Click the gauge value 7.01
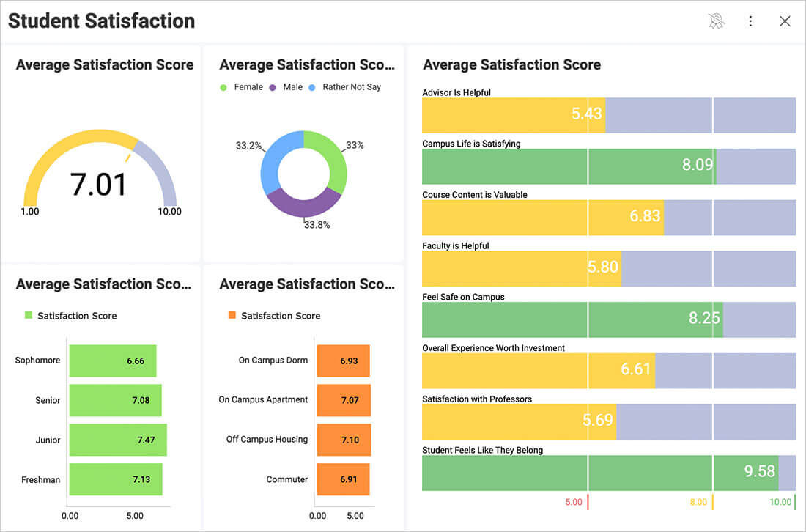 (x=99, y=185)
